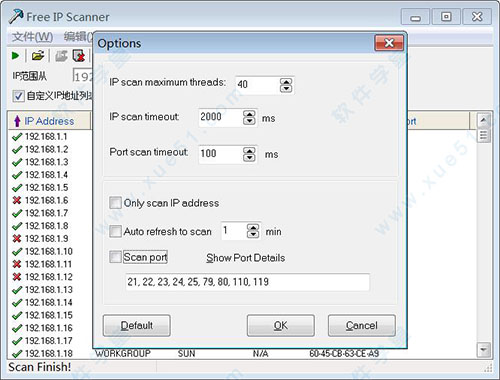This screenshot has height=380, width=500.
Task: Click the greyed-out save results toolbar icon
Action: coord(61,56)
